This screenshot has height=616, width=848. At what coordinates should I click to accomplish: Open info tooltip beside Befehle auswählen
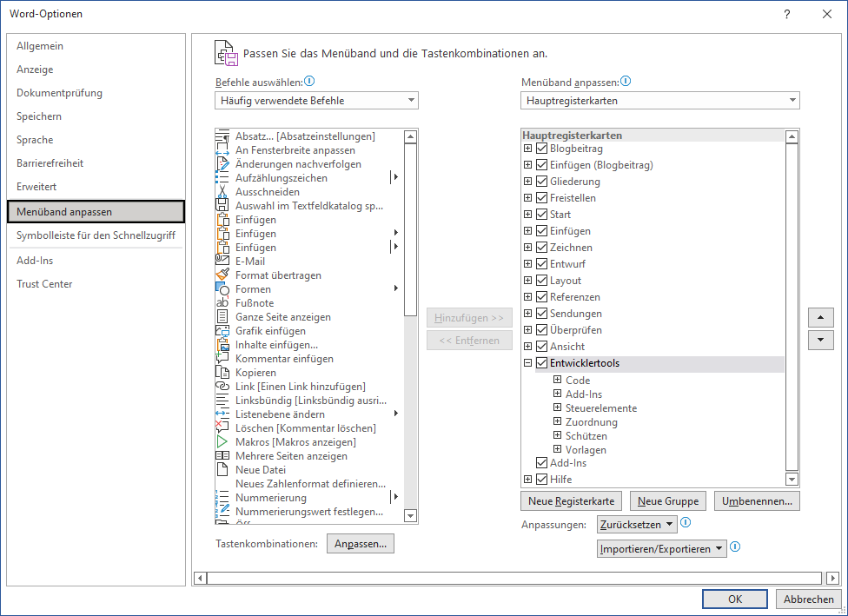click(x=309, y=81)
